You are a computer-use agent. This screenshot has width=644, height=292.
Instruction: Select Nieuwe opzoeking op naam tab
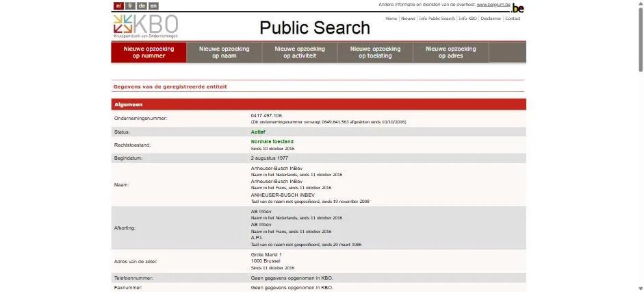click(x=224, y=52)
